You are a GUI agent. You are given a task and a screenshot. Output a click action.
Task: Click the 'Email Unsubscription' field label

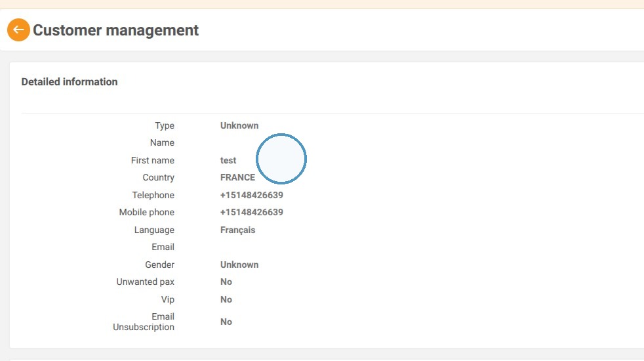coord(144,322)
